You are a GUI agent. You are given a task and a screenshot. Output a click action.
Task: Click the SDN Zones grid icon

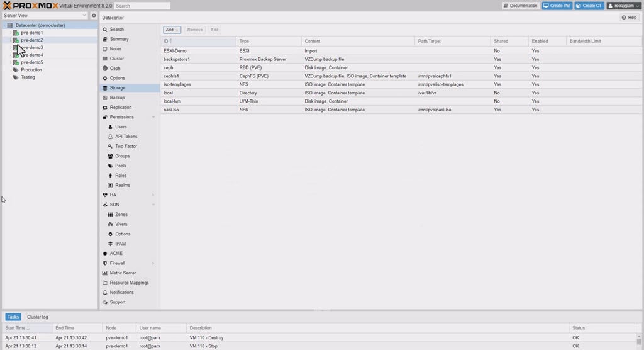110,214
